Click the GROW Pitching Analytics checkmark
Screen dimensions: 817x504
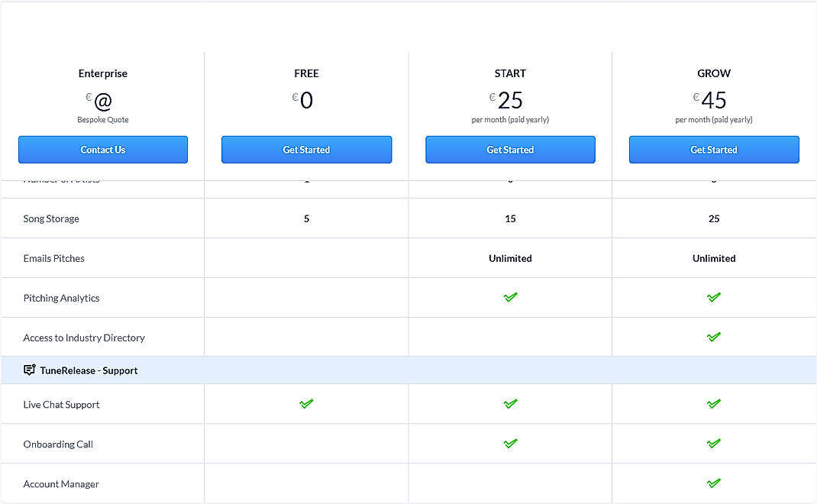coord(713,297)
